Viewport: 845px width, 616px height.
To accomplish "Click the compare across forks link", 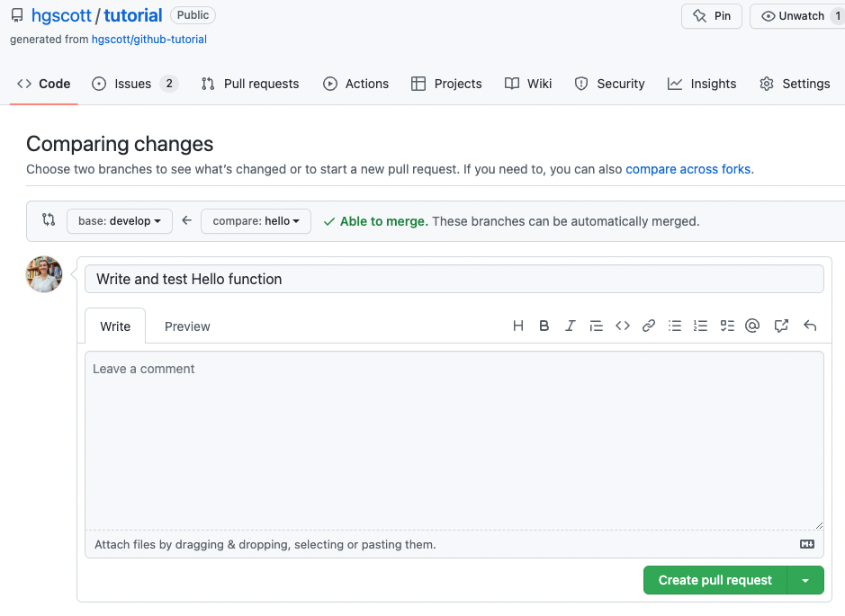I will click(x=688, y=169).
